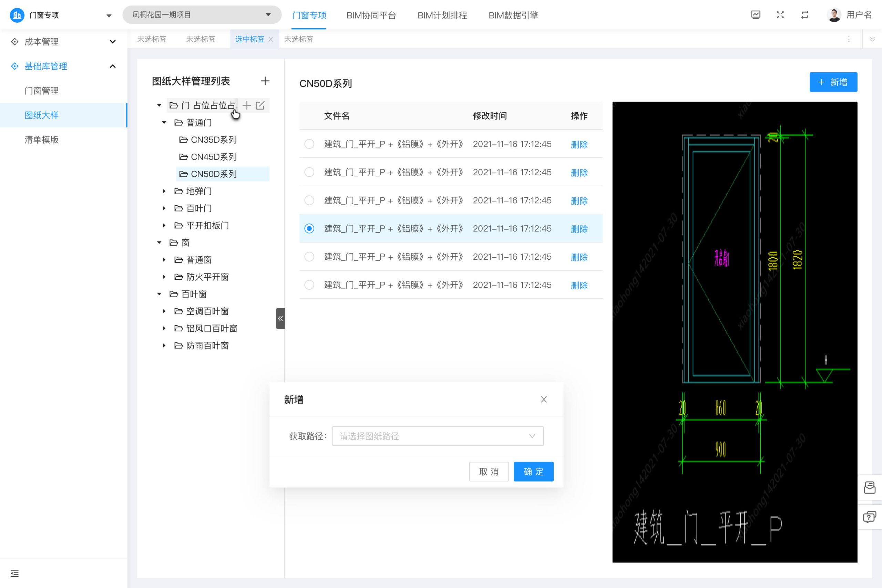Viewport: 882px width, 588px height.
Task: Switch to BIM协同平台 top tab
Action: click(x=371, y=16)
